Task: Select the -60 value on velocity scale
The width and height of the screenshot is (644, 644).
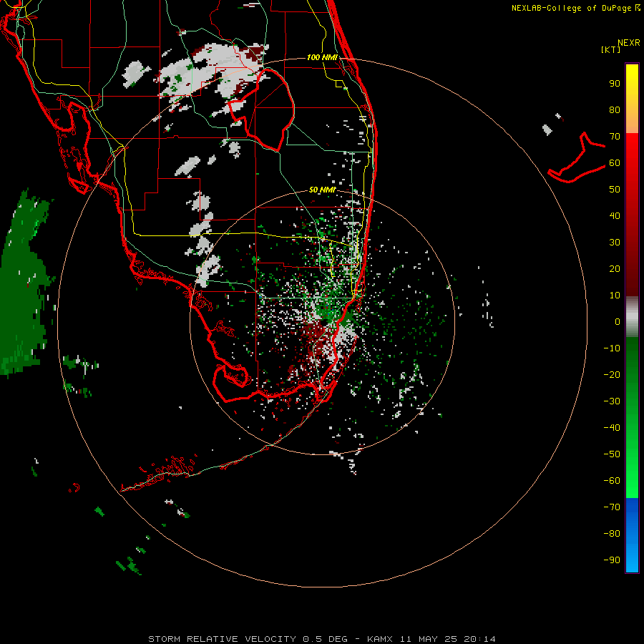Action: click(612, 481)
